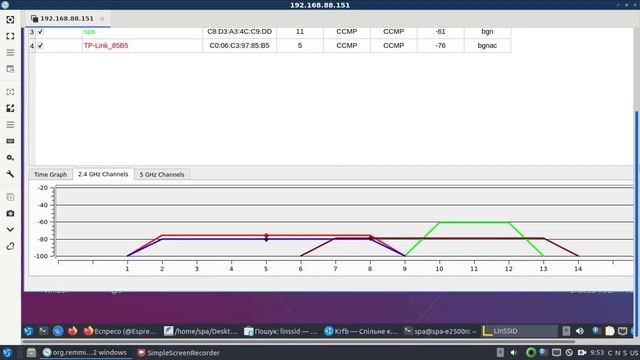Click the clipboard icon in remote system tray

pos(609,331)
